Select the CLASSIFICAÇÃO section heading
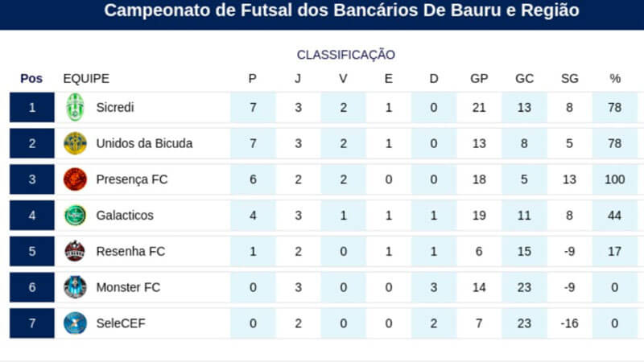Screen dimensions: 644x362 346,55
